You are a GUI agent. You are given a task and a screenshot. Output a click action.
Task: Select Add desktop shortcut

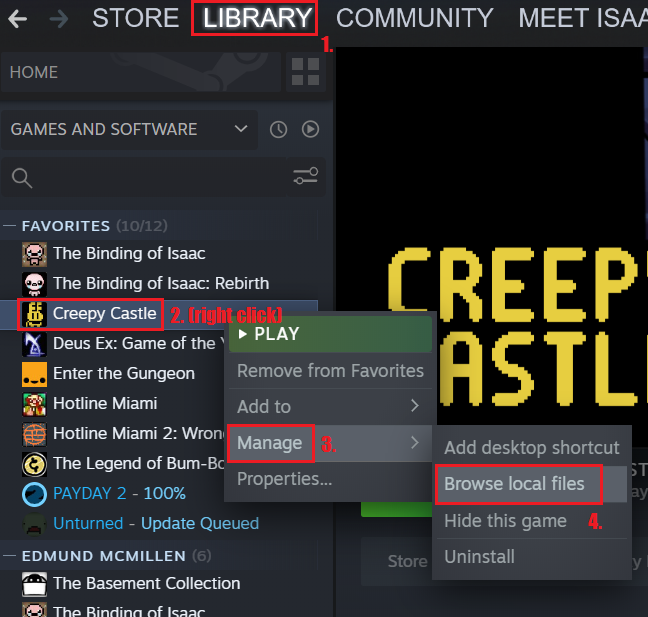pos(531,448)
